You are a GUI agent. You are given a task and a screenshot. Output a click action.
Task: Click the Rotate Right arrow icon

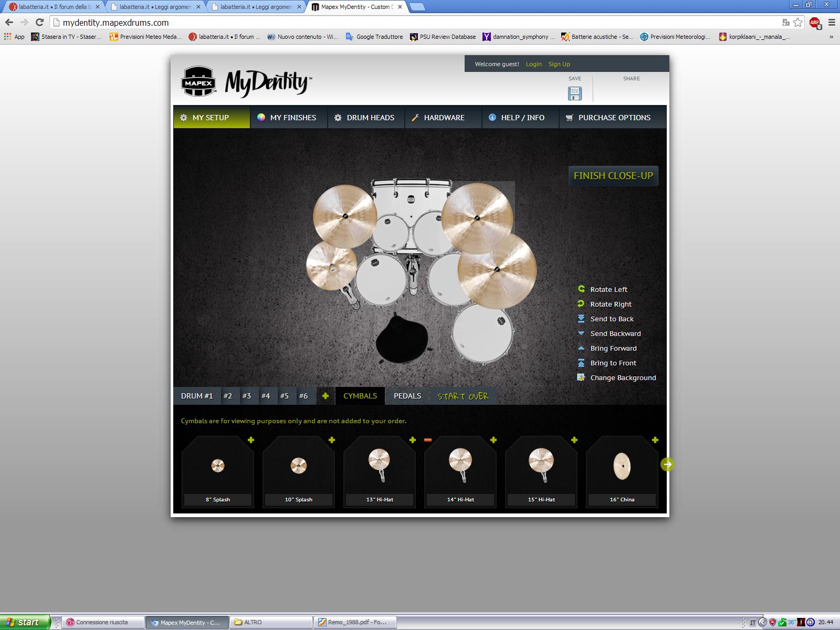[581, 304]
